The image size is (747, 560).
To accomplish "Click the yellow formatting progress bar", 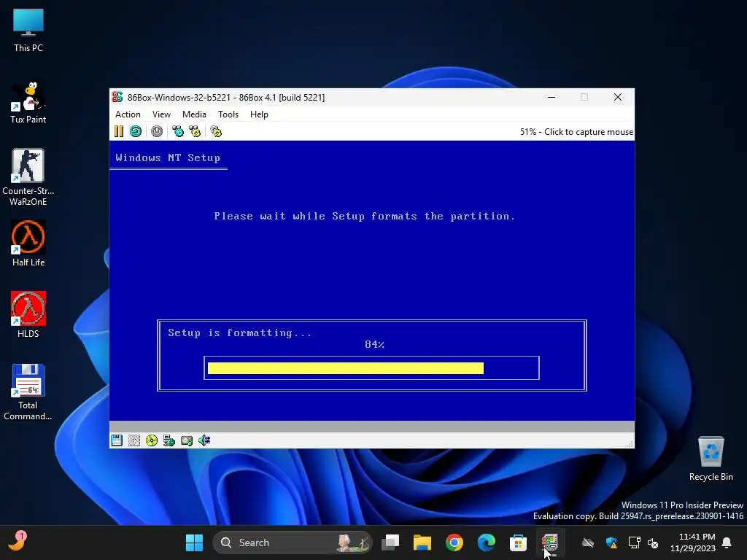I will point(345,368).
